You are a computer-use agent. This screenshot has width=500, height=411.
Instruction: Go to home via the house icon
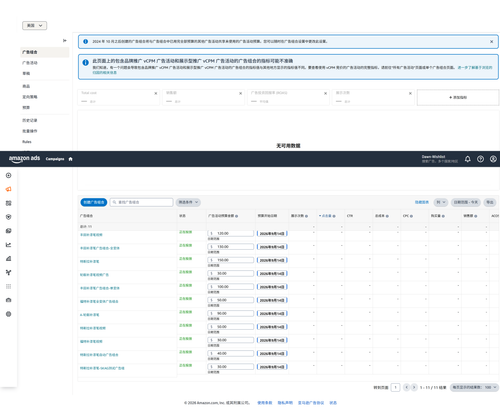click(x=70, y=159)
